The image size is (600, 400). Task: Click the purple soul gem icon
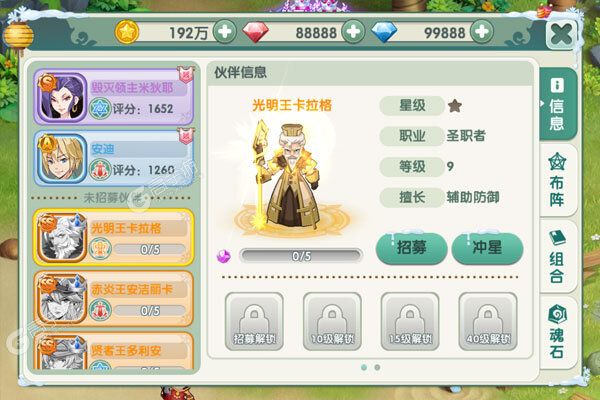[x=223, y=256]
